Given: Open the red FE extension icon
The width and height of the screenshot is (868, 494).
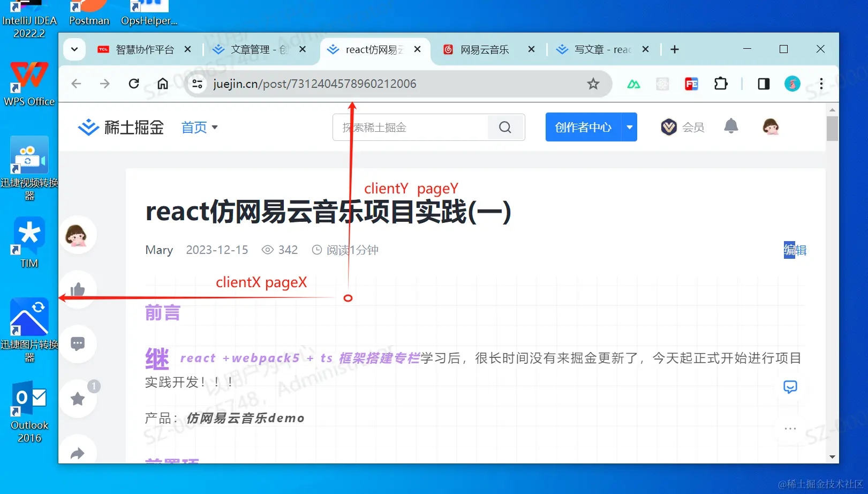Looking at the screenshot, I should tap(691, 84).
